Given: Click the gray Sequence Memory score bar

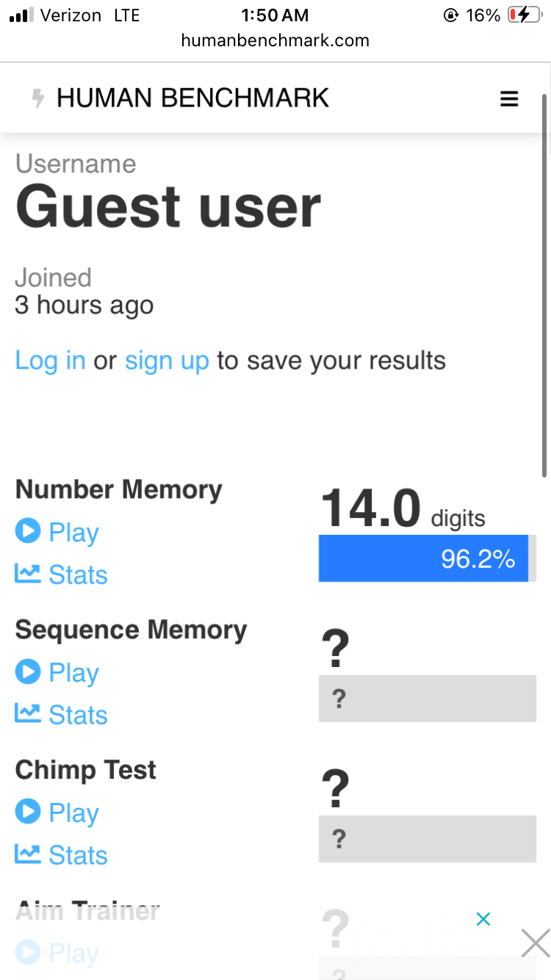Looking at the screenshot, I should [x=427, y=699].
